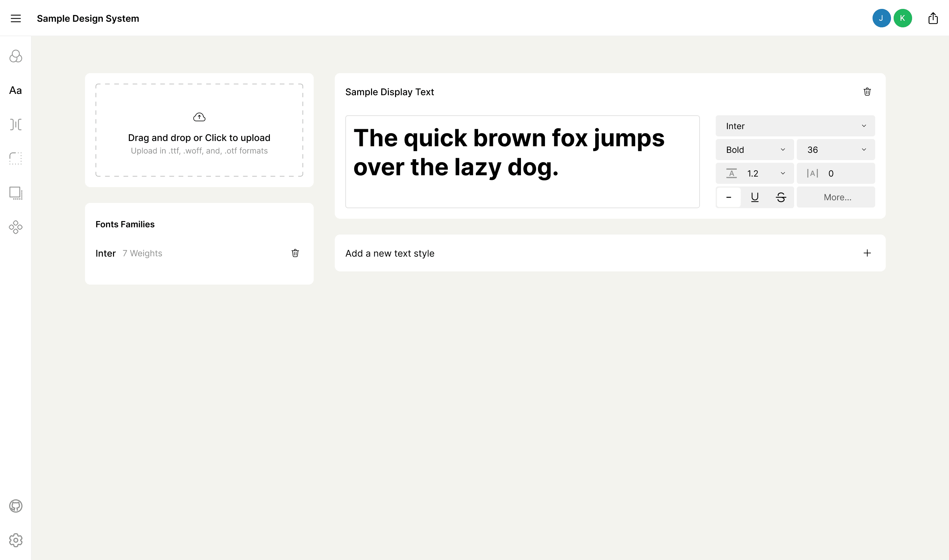Add a new text style
This screenshot has width=949, height=560.
tap(867, 253)
